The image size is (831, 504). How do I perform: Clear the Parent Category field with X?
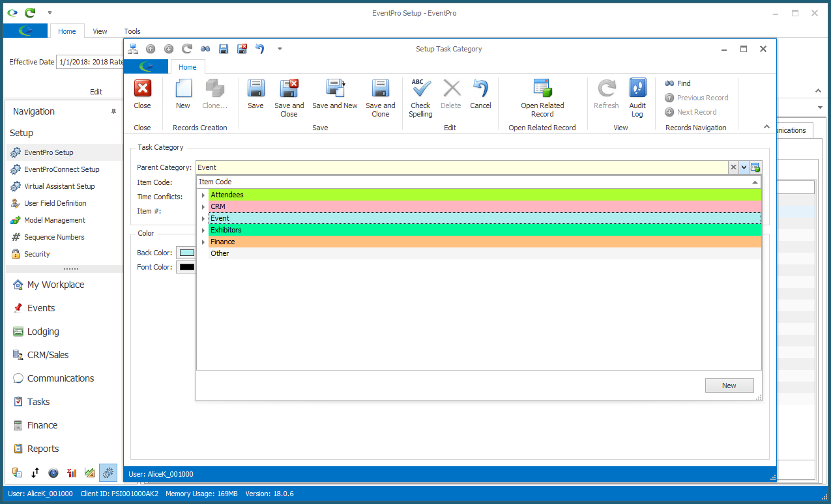[733, 167]
